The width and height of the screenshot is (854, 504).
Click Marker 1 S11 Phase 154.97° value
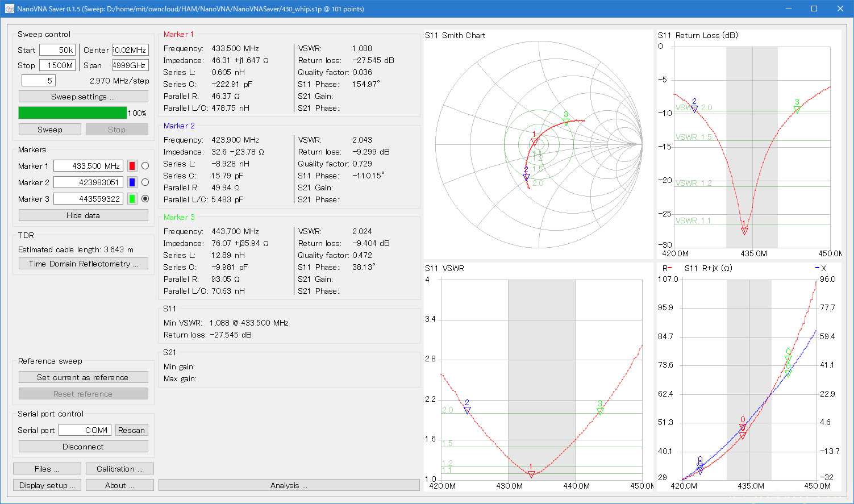(366, 84)
